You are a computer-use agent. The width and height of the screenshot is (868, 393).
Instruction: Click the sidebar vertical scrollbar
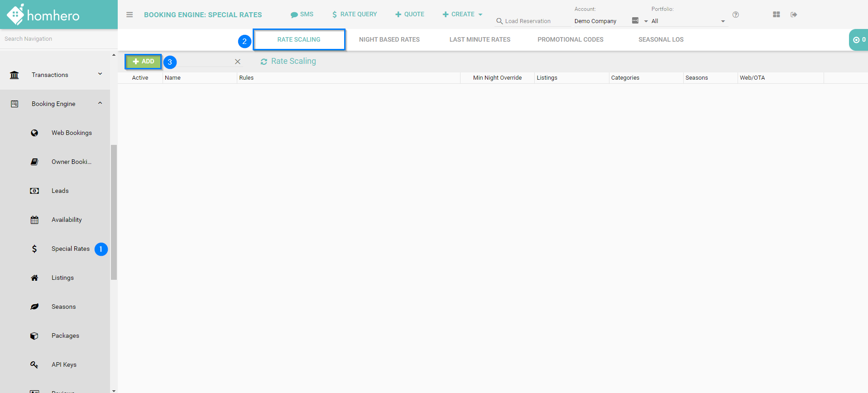coord(114,212)
